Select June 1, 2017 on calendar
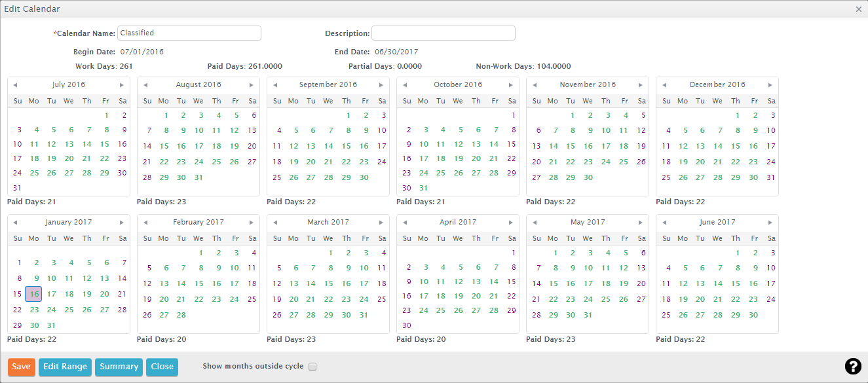Screen dimensions: 868x383 tap(738, 253)
